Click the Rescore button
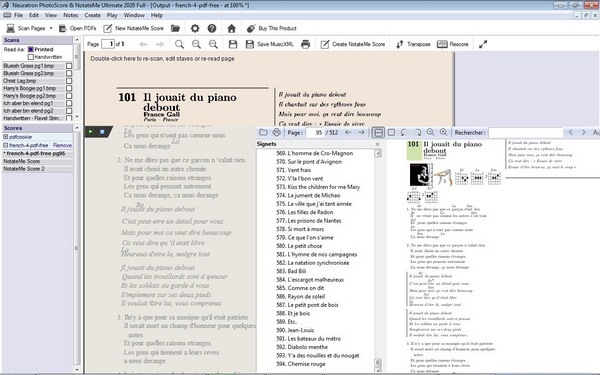The height and width of the screenshot is (375, 600). (x=453, y=44)
